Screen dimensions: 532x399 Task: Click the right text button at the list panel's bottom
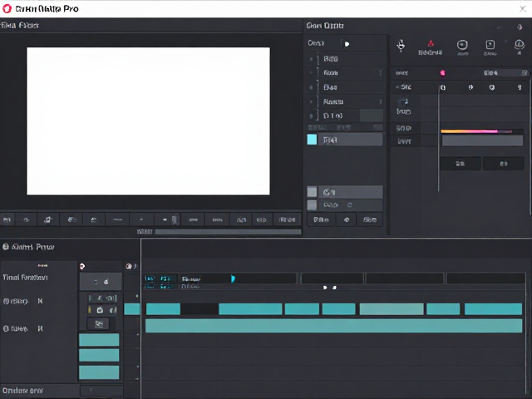coord(370,219)
